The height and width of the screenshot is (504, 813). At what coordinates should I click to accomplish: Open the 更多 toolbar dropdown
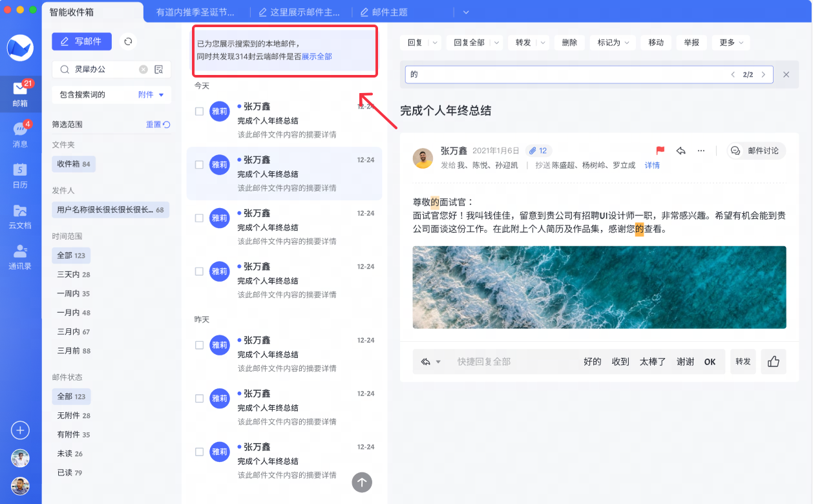click(x=731, y=43)
